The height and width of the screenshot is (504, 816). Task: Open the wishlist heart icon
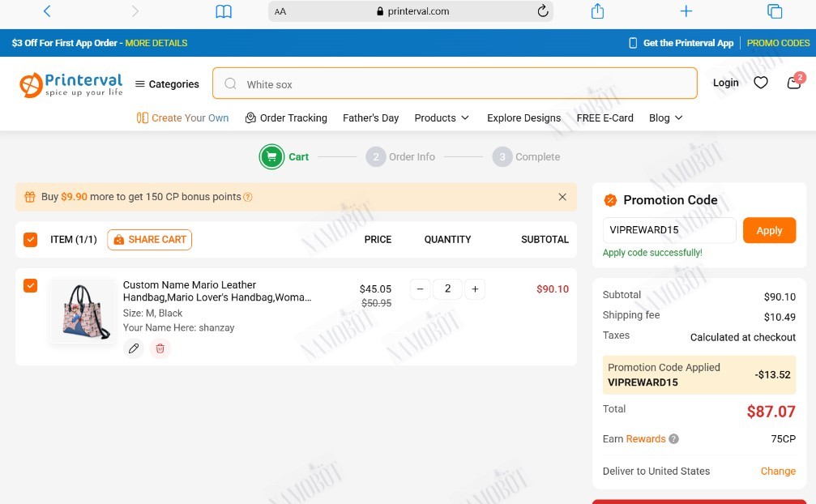[x=760, y=83]
